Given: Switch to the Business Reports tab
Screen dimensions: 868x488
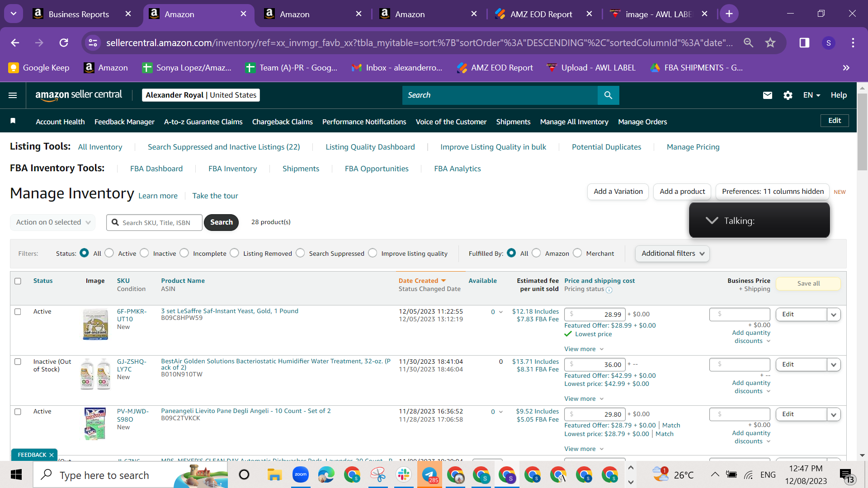Looking at the screenshot, I should coord(81,14).
